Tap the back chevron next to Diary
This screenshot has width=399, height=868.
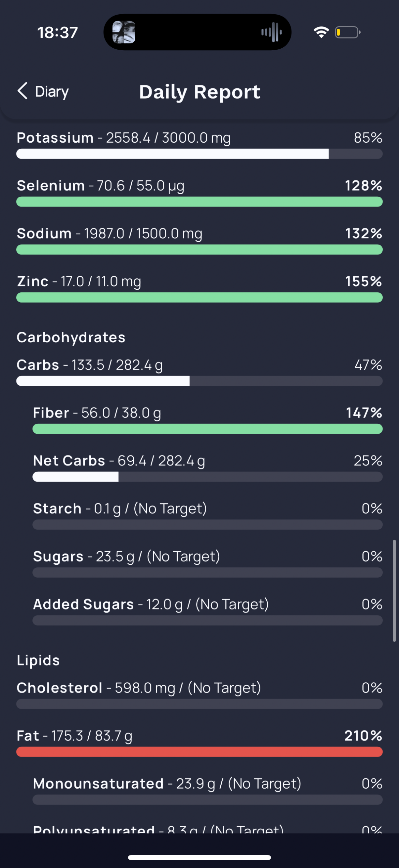click(x=22, y=91)
